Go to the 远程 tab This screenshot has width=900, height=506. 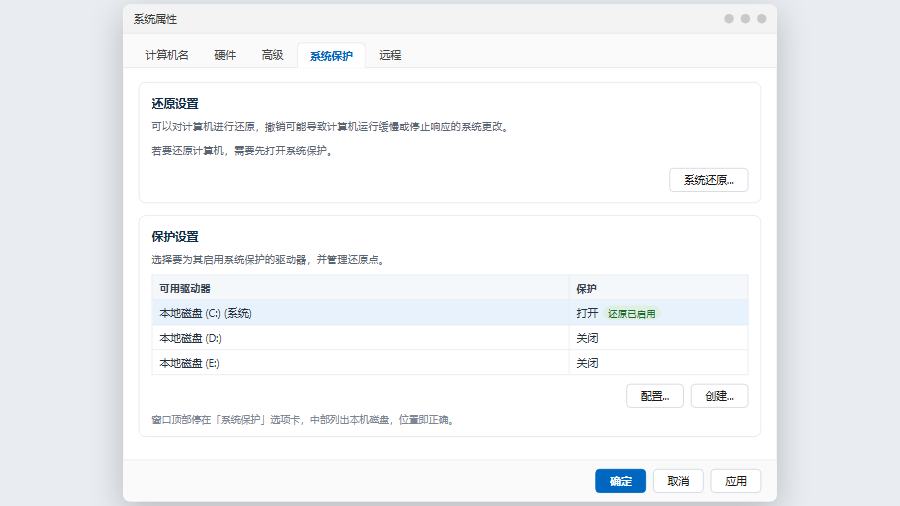(x=390, y=55)
